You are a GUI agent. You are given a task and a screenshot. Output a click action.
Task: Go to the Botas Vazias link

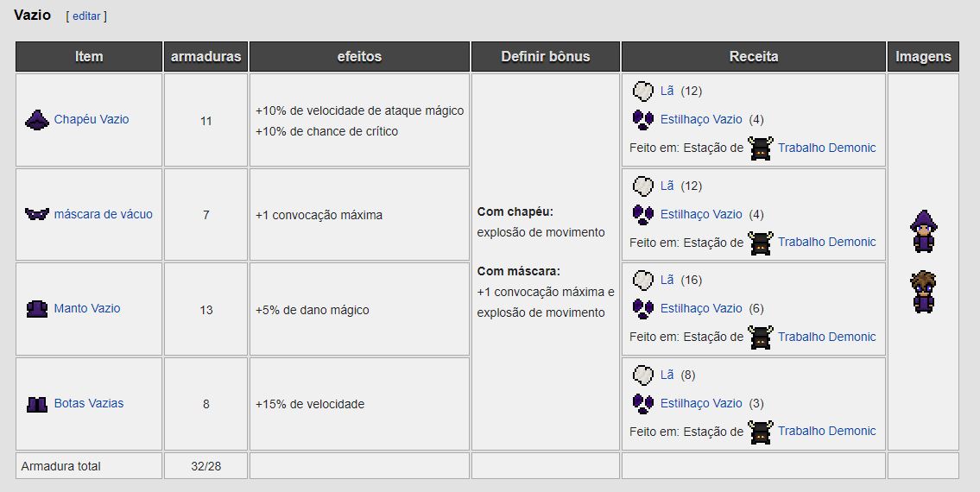tap(89, 403)
